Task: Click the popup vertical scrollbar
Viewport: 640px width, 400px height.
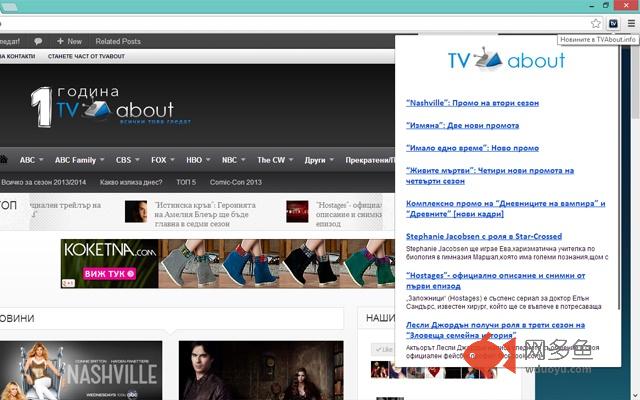Action: [x=619, y=176]
